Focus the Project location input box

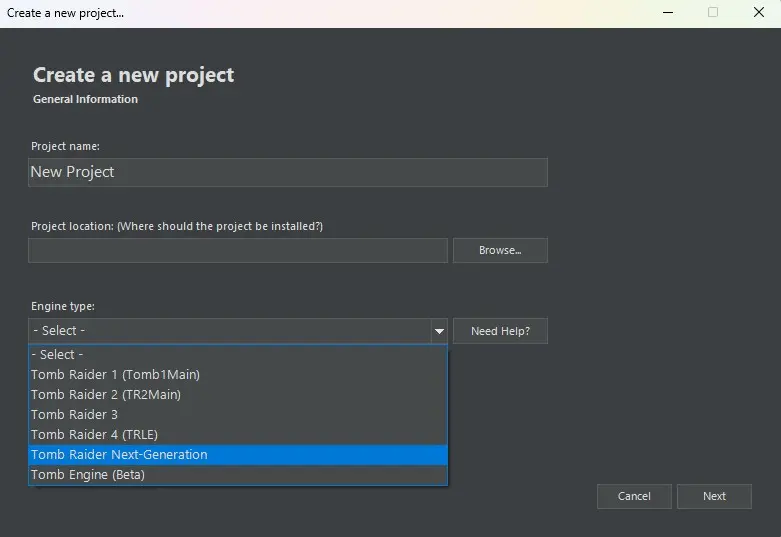237,250
